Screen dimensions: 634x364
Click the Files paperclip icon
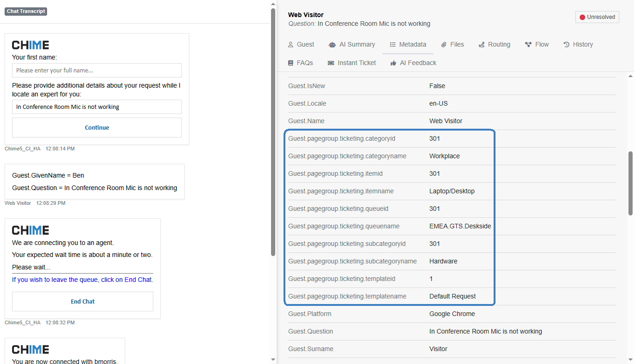pyautogui.click(x=444, y=45)
